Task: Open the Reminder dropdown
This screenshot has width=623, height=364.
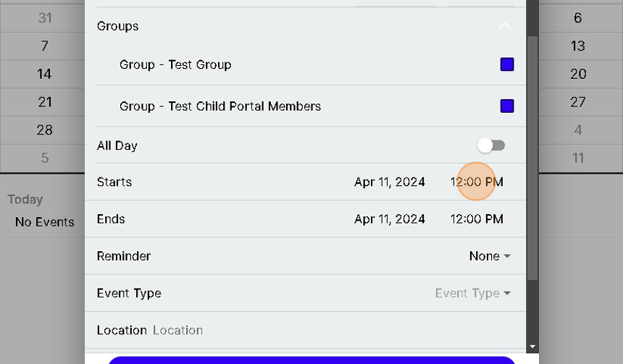Action: click(x=490, y=256)
